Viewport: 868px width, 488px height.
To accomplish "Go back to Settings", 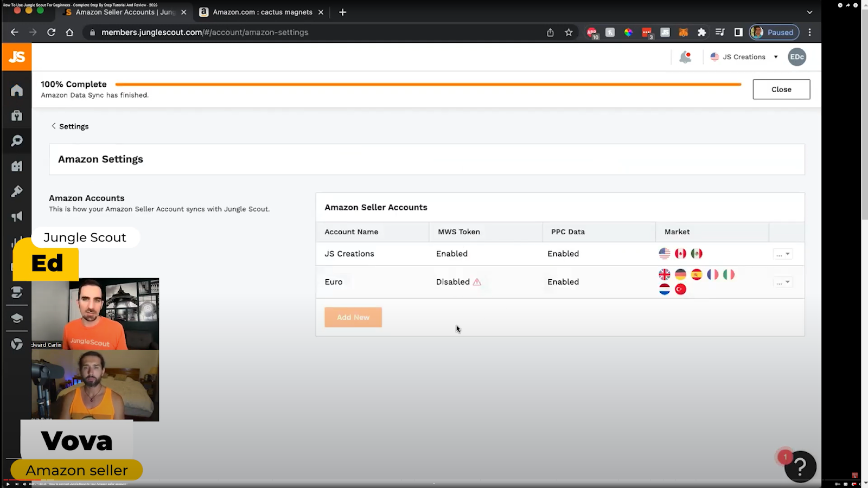I will pyautogui.click(x=70, y=126).
